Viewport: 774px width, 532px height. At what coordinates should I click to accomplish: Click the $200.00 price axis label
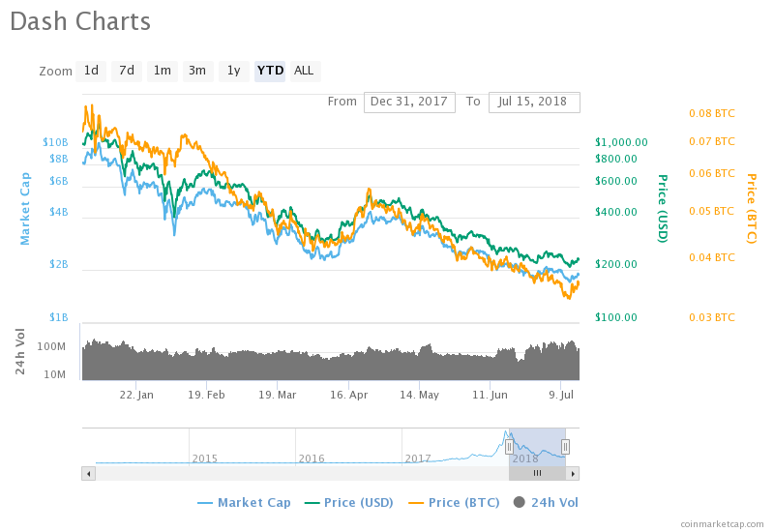click(x=615, y=264)
